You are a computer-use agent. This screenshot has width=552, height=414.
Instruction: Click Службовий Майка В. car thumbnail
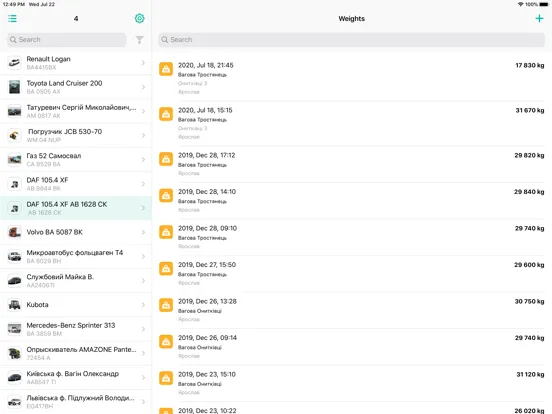14,281
